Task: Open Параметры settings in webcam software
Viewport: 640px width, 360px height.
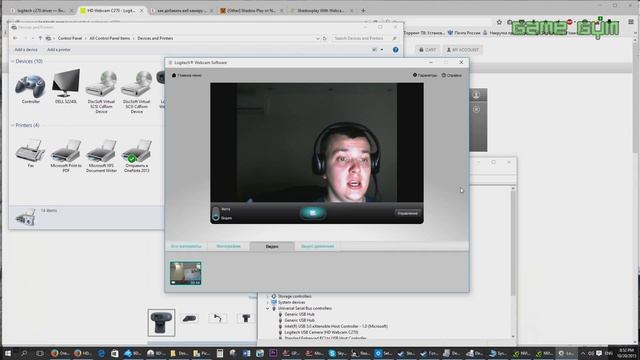Action: (425, 75)
